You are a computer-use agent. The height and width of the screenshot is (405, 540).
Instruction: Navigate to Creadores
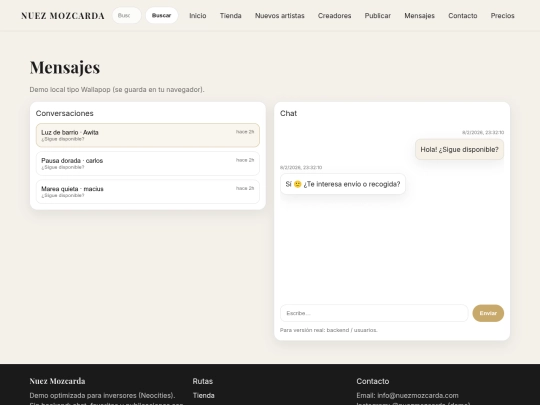(x=334, y=16)
